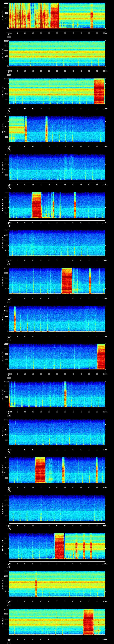Screen dimensions: 114x644
Task: Click the 9:33:00 time label
Action: [x=9, y=374]
